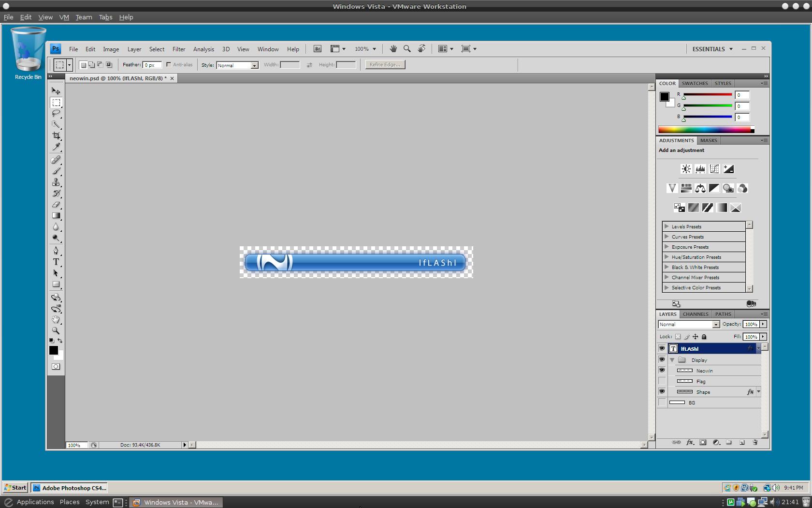The image size is (812, 508).
Task: Select the Healing Brush tool
Action: [56, 160]
